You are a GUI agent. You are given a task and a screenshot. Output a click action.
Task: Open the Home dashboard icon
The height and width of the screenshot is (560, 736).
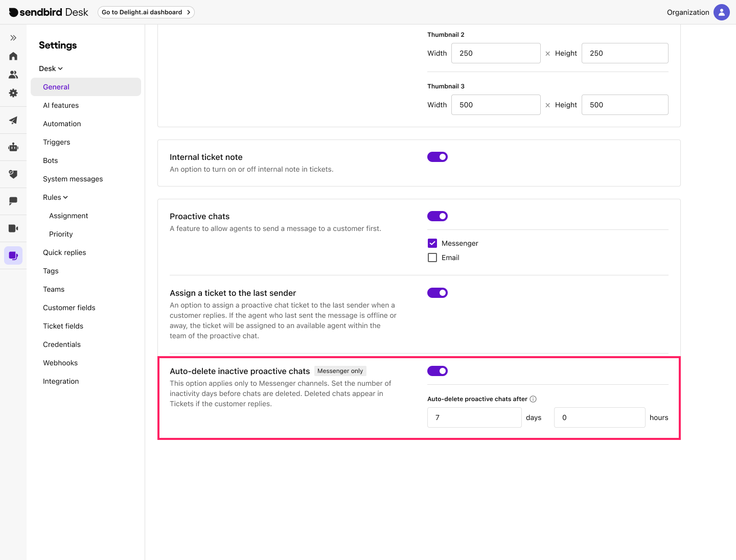[13, 56]
